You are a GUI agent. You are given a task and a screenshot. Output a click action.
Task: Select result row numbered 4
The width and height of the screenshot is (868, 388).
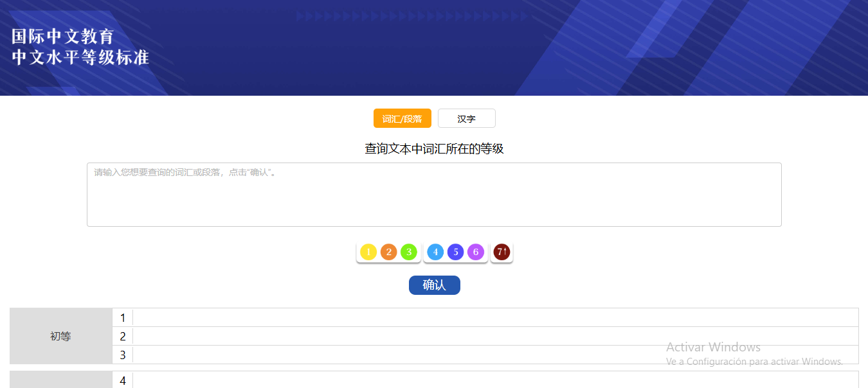[485, 380]
